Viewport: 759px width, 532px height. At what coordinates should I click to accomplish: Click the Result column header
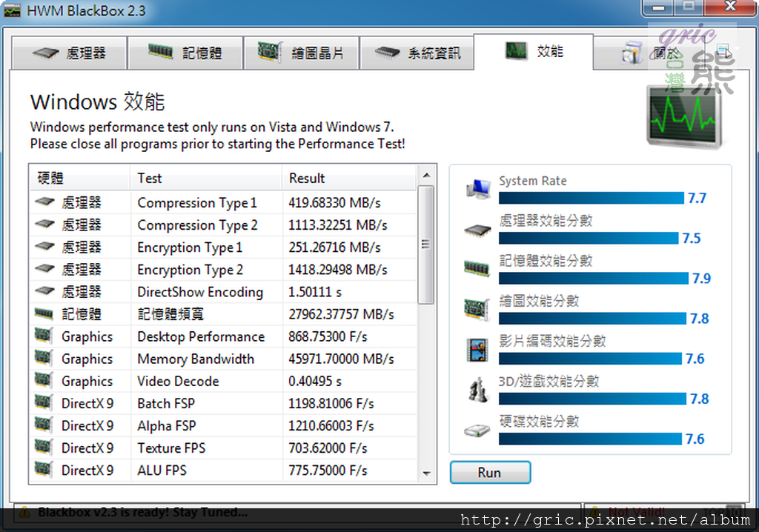click(348, 178)
